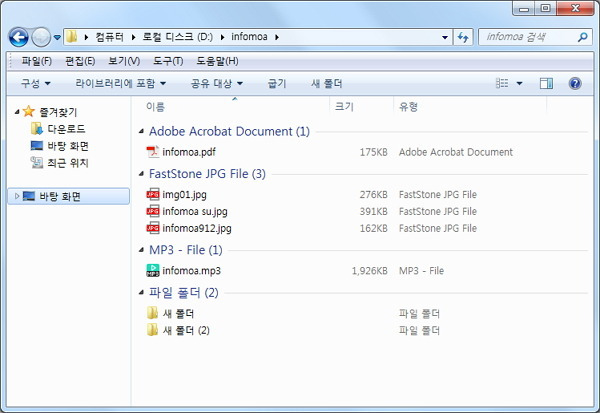Screen dimensions: 600x413
Task: Expand the highlighted 바탕 화면 node
Action: 17,196
